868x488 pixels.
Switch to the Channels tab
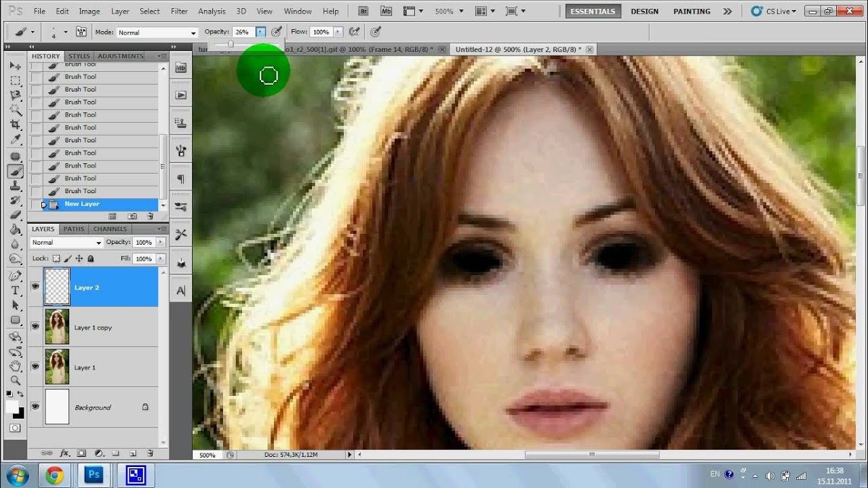coord(110,229)
